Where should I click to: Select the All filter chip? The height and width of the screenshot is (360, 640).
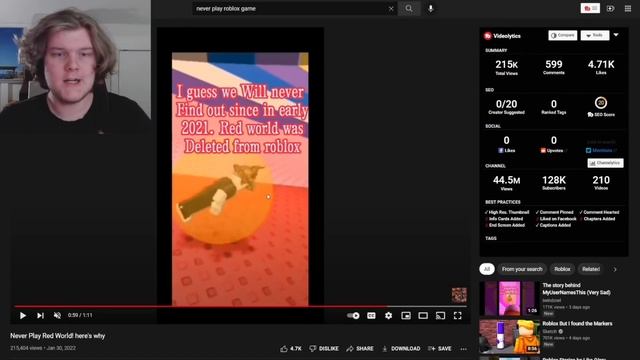tap(487, 269)
